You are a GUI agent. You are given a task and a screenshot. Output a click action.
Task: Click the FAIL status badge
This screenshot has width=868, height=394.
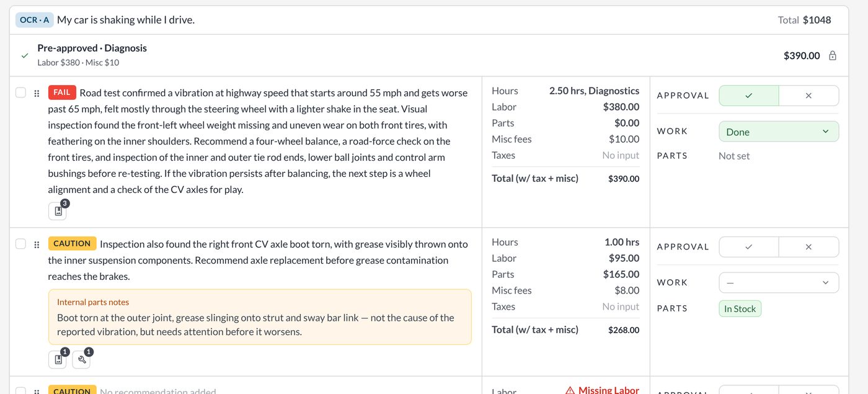[62, 92]
